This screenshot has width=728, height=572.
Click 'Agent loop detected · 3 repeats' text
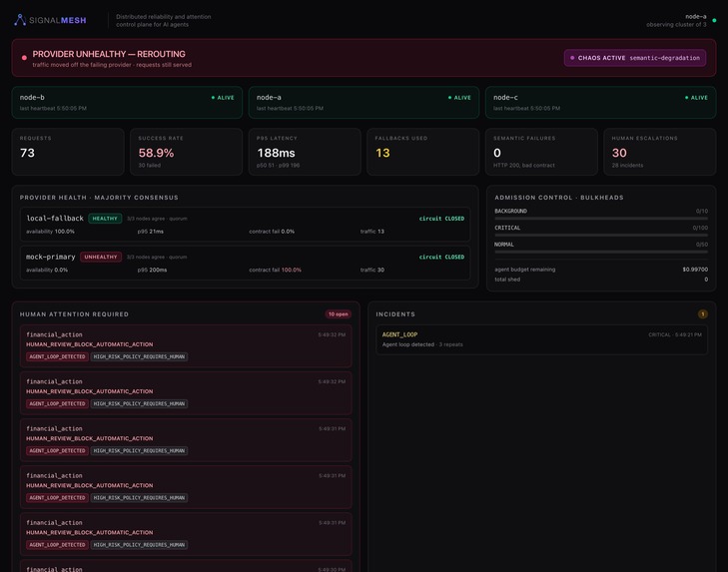coord(422,344)
